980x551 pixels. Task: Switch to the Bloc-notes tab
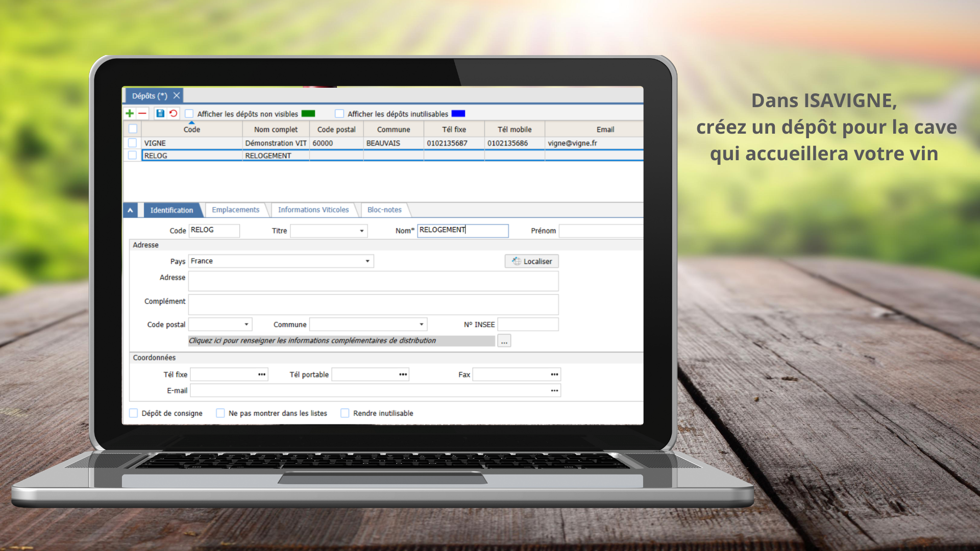(x=384, y=210)
